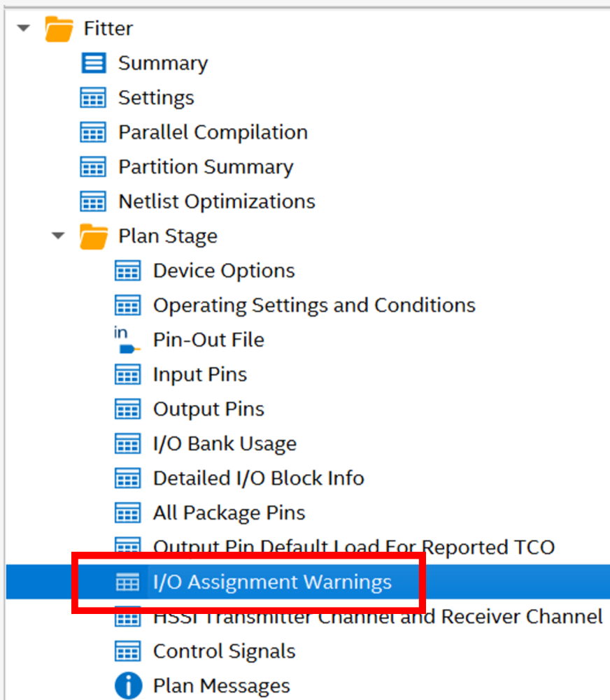Click the Plan Stage folder icon
610x700 pixels.
[93, 236]
